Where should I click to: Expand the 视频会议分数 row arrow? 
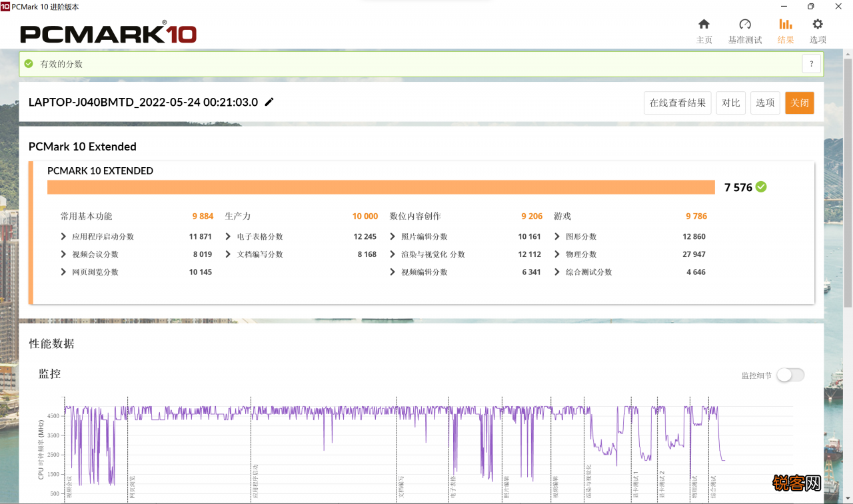(x=63, y=254)
